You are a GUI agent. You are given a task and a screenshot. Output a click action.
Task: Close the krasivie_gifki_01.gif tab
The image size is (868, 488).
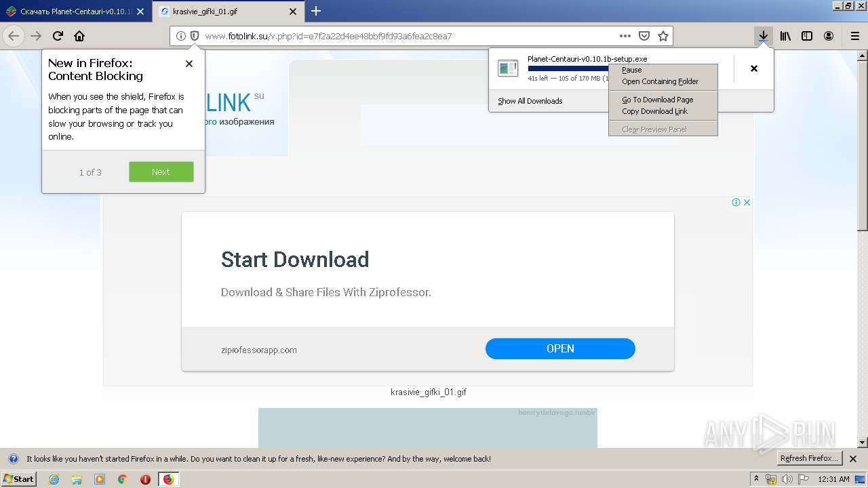click(293, 12)
